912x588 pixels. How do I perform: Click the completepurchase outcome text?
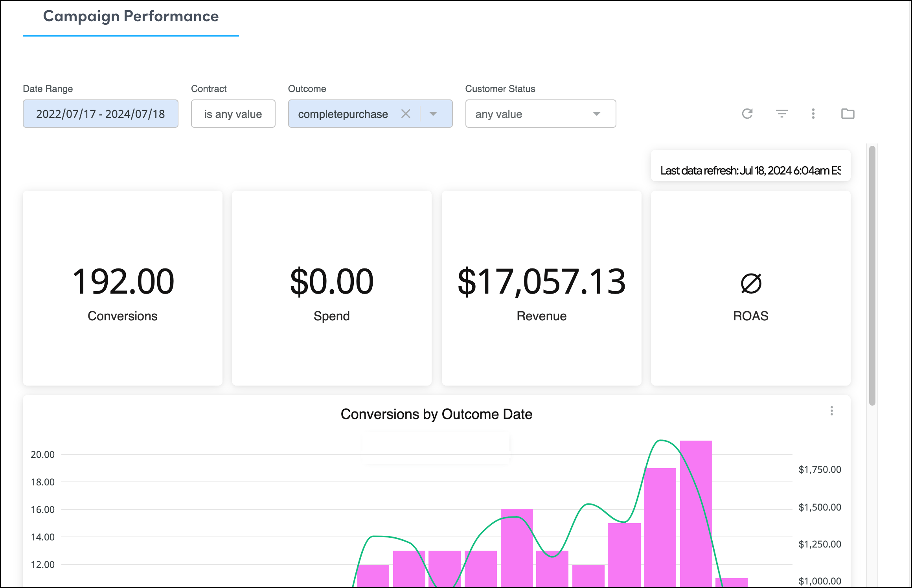point(343,114)
